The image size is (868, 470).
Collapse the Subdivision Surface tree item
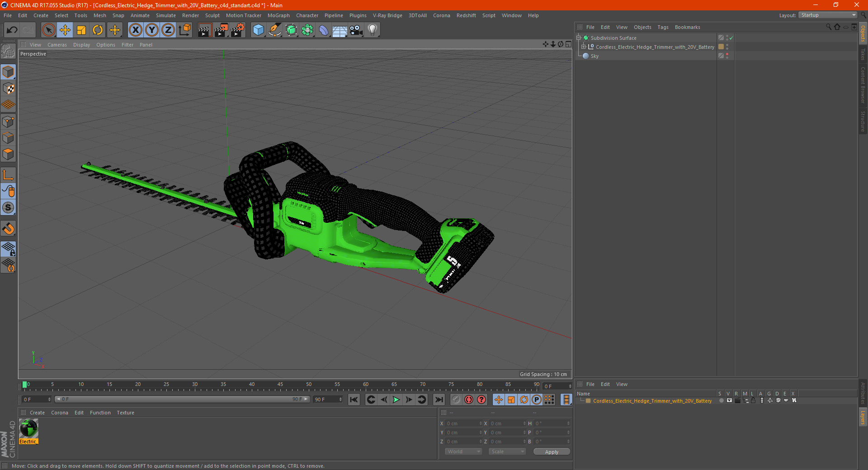click(x=579, y=38)
